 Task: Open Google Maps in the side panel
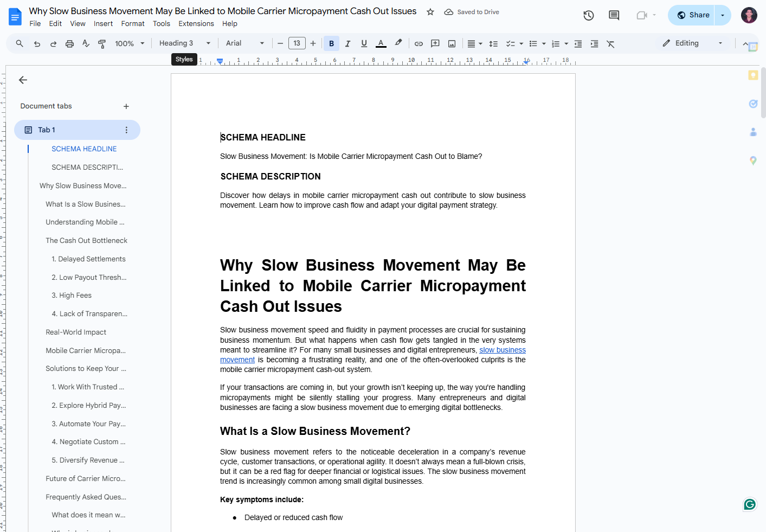pyautogui.click(x=753, y=161)
